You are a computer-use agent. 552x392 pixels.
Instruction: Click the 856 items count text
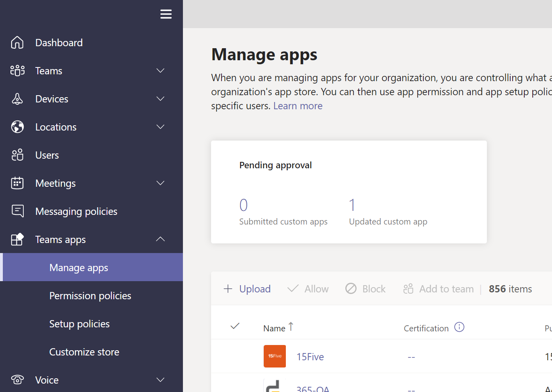point(510,289)
